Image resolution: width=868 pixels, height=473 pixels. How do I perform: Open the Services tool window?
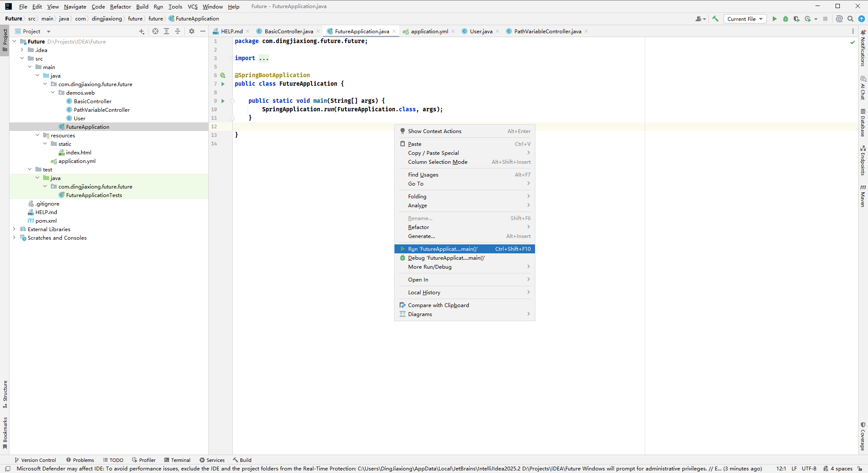point(212,460)
